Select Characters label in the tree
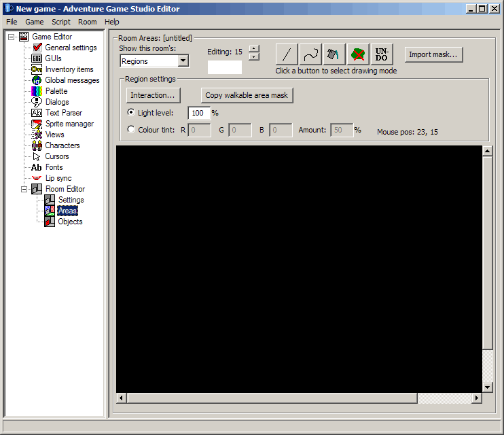This screenshot has width=504, height=435. click(x=62, y=145)
